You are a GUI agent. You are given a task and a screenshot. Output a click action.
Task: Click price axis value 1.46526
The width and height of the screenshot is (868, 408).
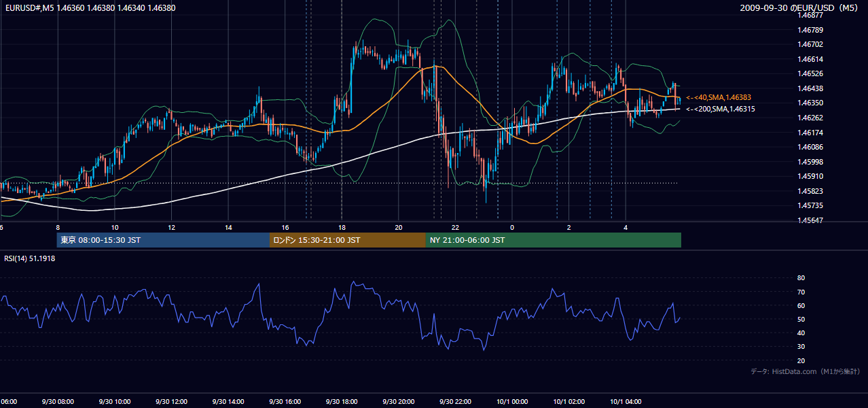pyautogui.click(x=810, y=73)
